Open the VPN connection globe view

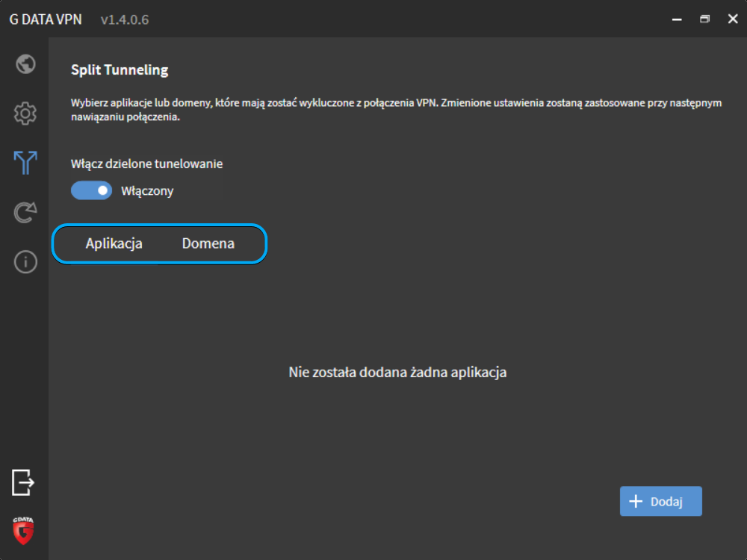[25, 63]
